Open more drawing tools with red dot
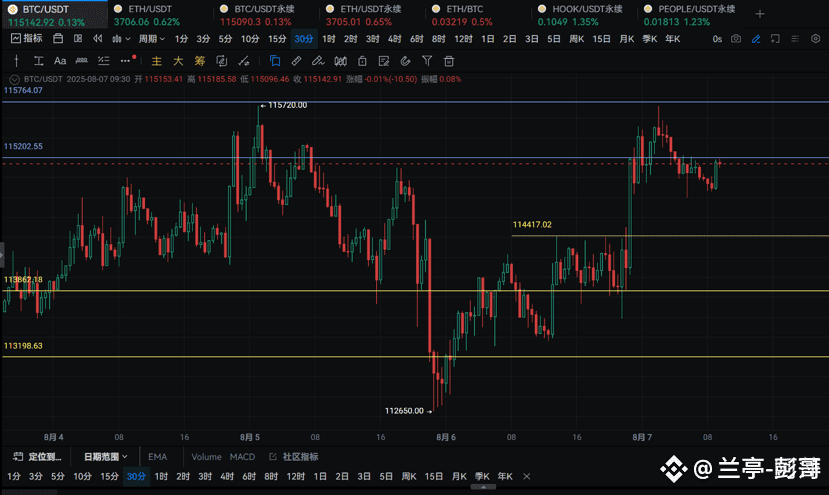The image size is (829, 495). [127, 60]
